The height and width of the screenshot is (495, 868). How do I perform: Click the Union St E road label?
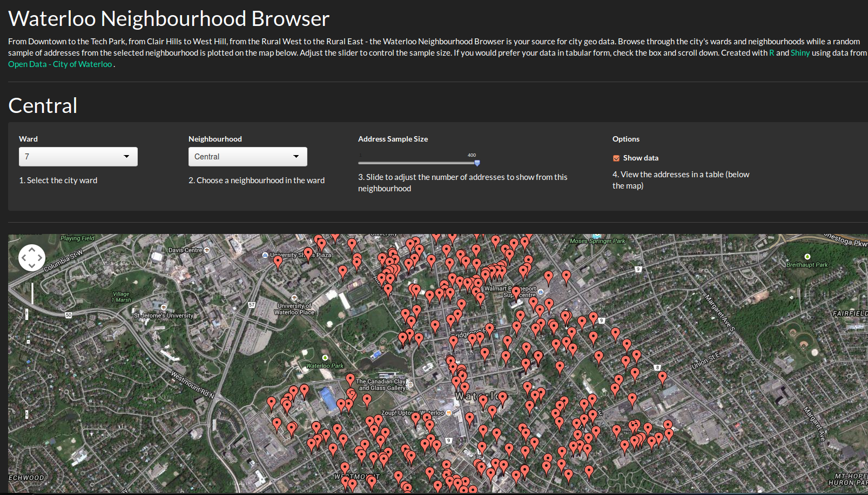[705, 361]
